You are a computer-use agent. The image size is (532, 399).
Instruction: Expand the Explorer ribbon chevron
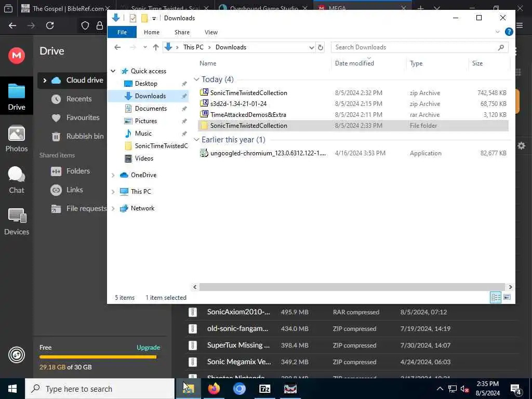pos(497,32)
